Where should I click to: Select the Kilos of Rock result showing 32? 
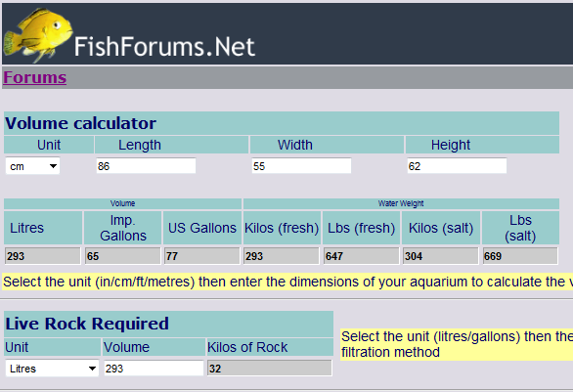pyautogui.click(x=270, y=368)
